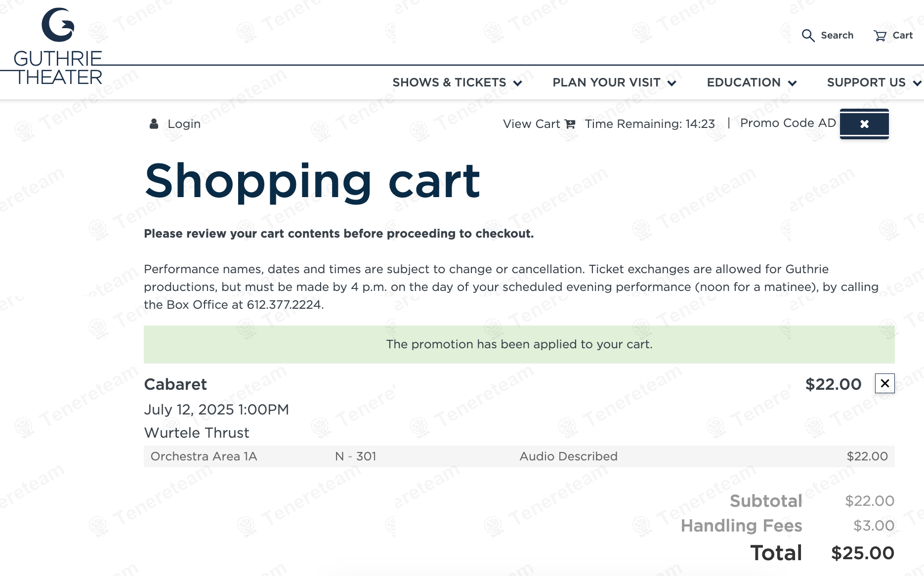Image resolution: width=924 pixels, height=576 pixels.
Task: Click the magnifying glass search icon
Action: (x=808, y=36)
